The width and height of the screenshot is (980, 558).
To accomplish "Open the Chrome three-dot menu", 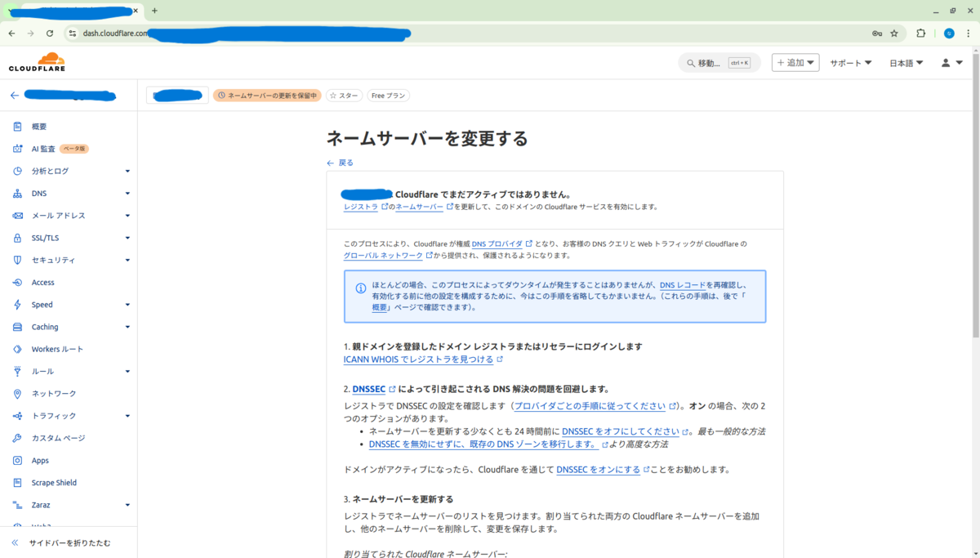I will [969, 33].
